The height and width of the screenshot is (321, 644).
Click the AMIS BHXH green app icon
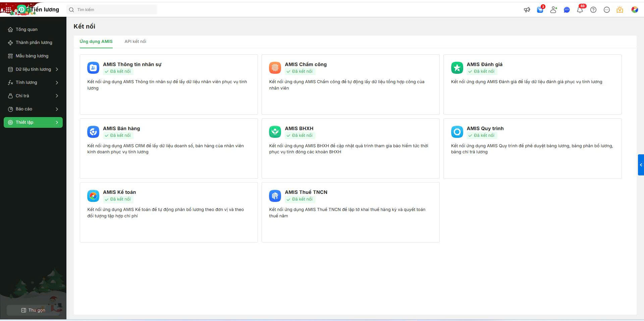[x=275, y=132]
